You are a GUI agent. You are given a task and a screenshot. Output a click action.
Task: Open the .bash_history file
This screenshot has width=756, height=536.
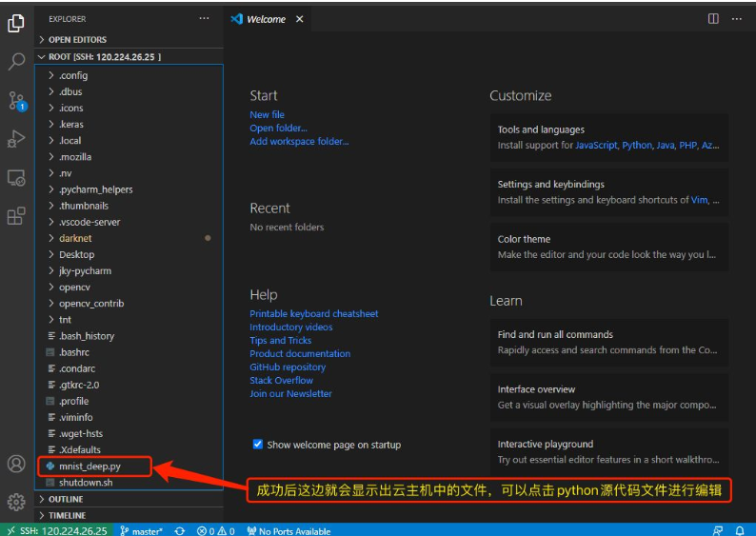pos(129,336)
